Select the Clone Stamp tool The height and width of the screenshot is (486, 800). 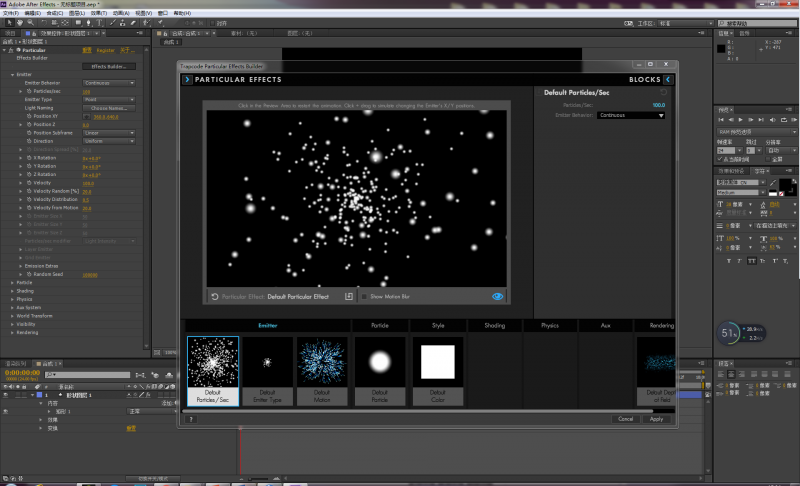point(122,23)
